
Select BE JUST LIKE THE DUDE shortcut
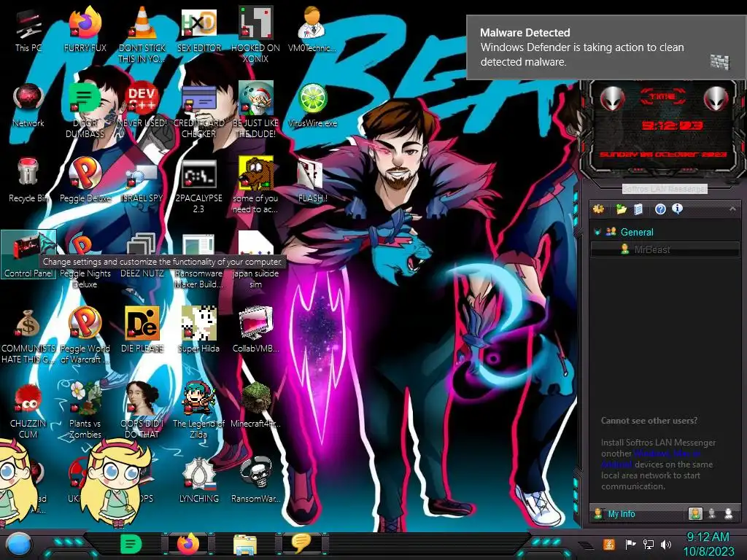click(255, 109)
